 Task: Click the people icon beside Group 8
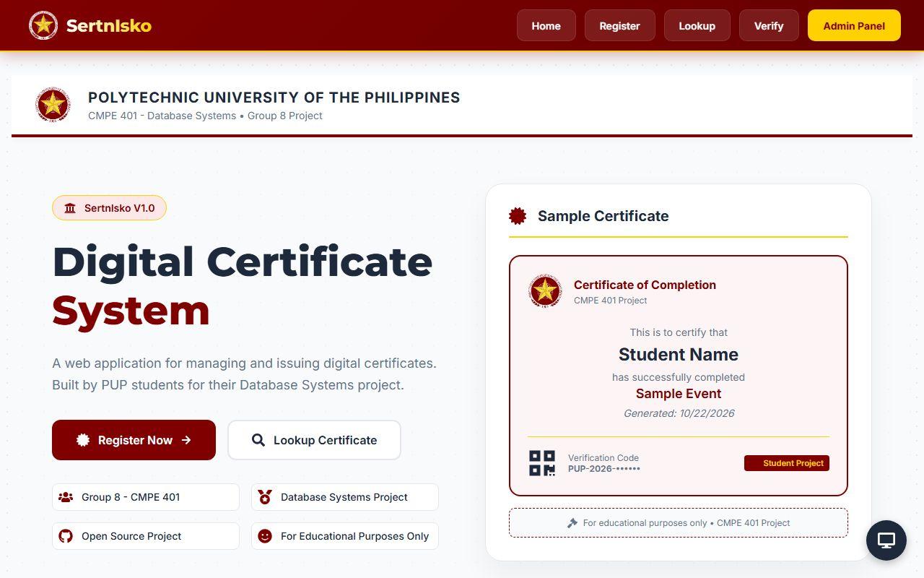(66, 497)
